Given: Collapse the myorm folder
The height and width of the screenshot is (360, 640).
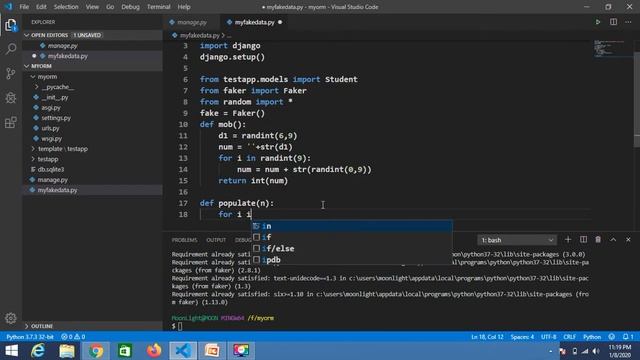Looking at the screenshot, I should [92, 76].
